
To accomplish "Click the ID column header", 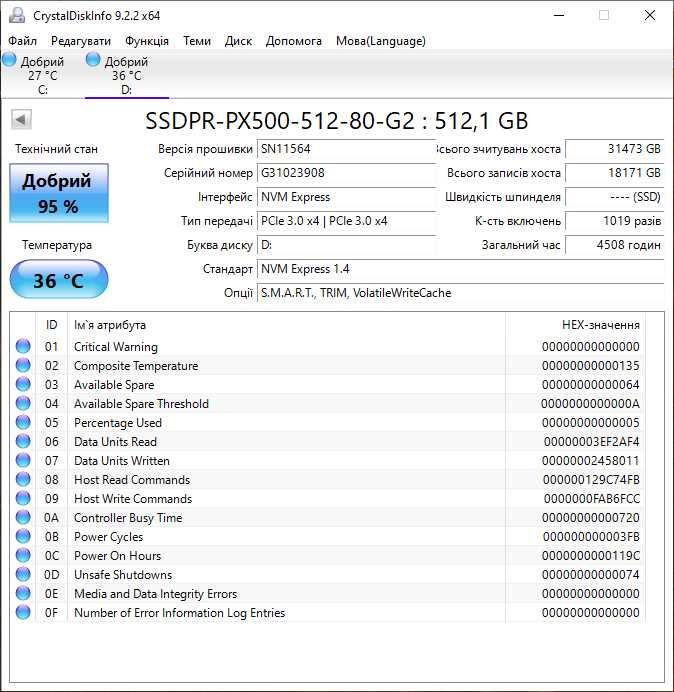I will pyautogui.click(x=51, y=325).
